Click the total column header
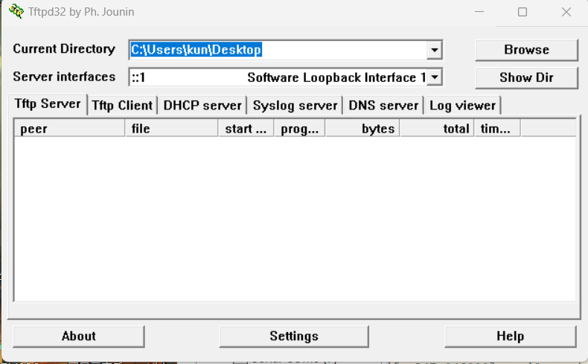Viewport: 588px width, 364px height. tap(437, 129)
